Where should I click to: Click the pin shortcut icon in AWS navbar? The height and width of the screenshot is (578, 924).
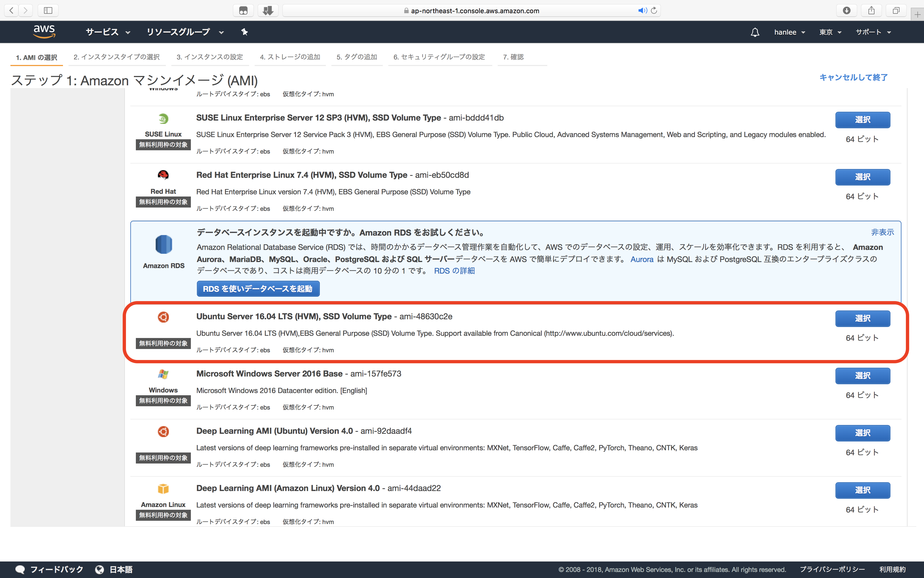coord(245,32)
